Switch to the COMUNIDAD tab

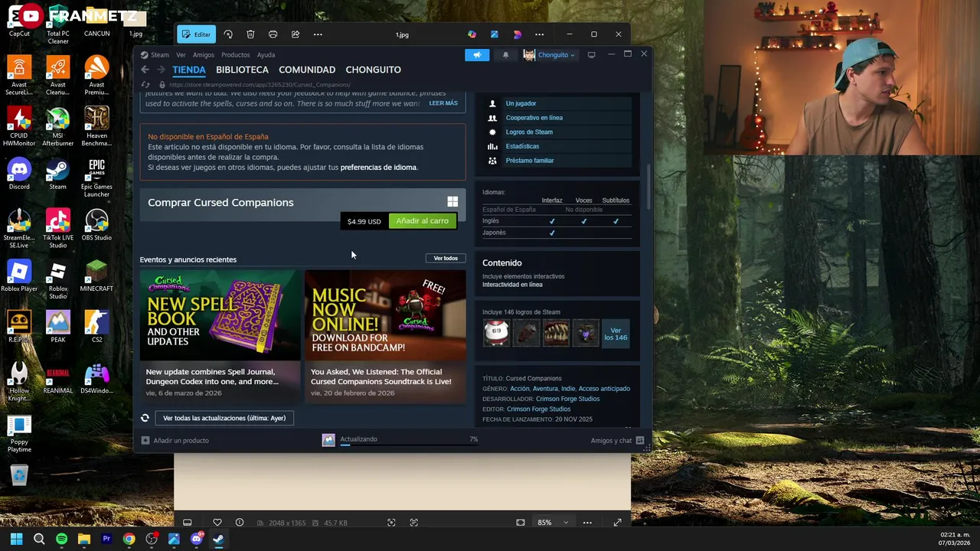point(307,70)
